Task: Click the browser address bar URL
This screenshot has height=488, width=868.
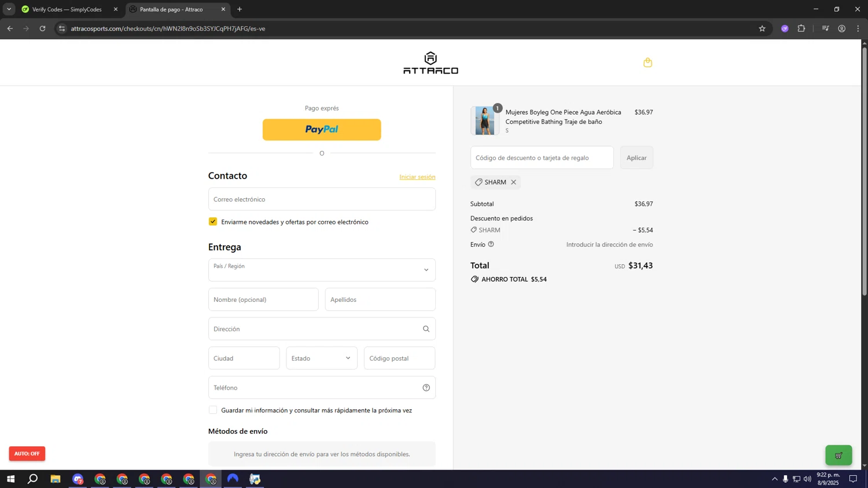Action: (x=168, y=28)
